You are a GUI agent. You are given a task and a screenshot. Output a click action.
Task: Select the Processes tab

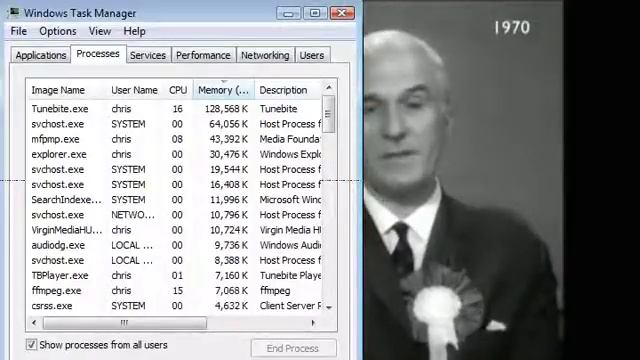[98, 54]
